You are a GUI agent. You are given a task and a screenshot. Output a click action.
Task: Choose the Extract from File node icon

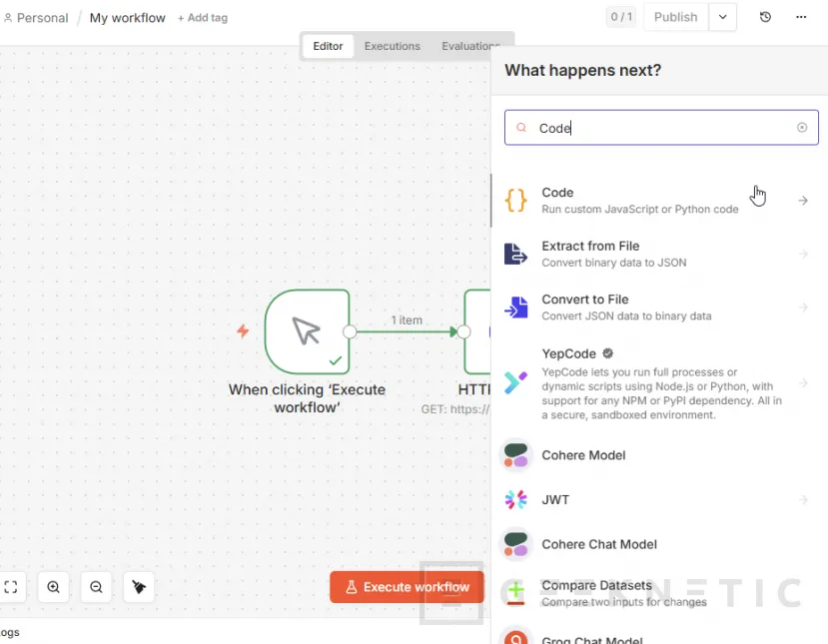point(515,255)
